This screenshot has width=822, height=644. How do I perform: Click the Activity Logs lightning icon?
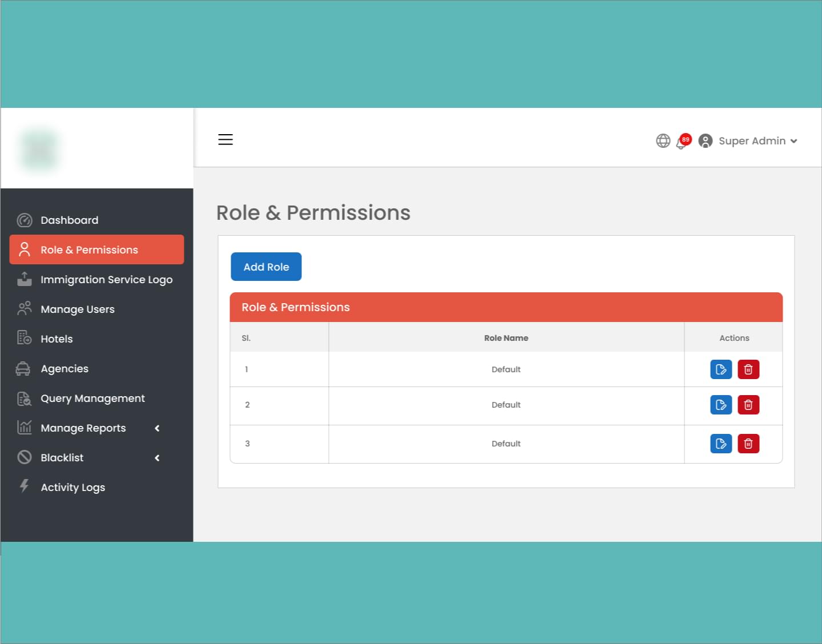[24, 486]
